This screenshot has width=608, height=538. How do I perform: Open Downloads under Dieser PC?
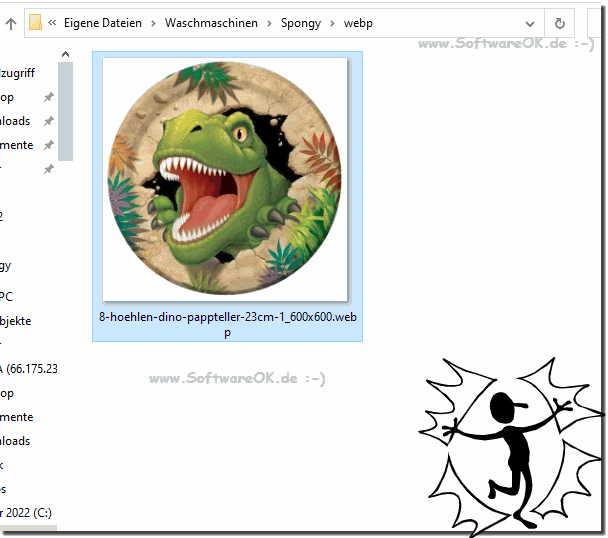pos(15,441)
